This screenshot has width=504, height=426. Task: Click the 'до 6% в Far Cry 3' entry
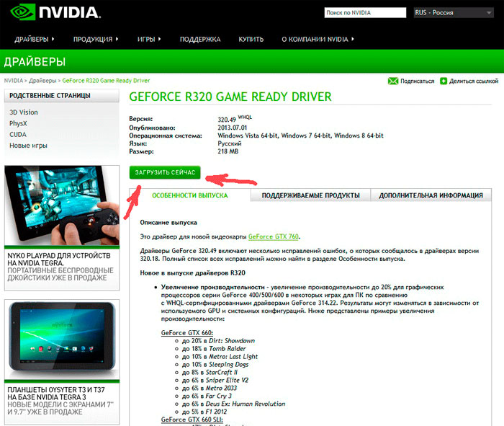[207, 396]
